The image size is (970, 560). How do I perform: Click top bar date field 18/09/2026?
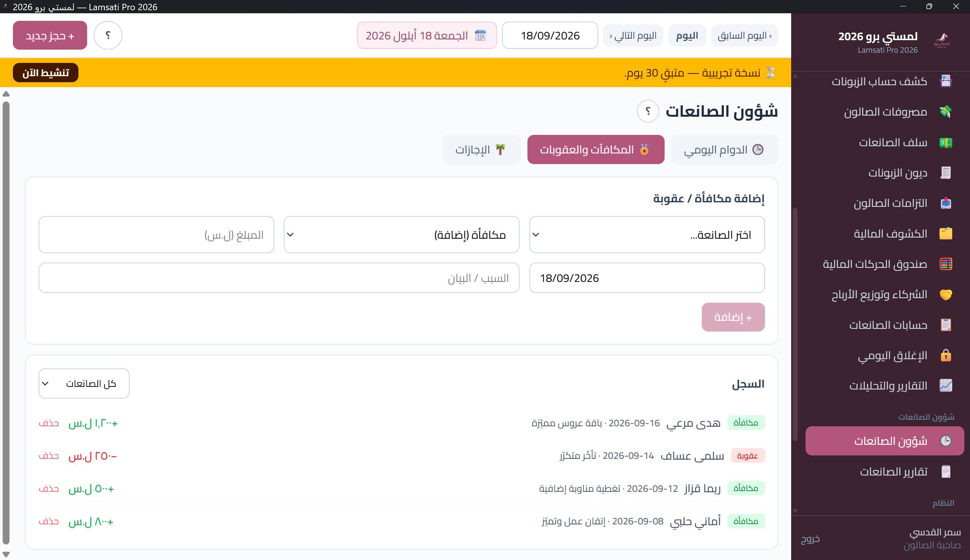pos(550,35)
